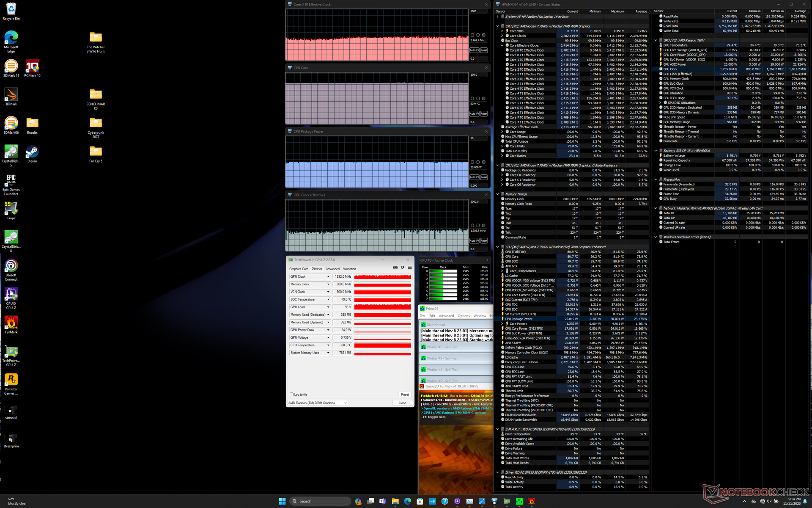Click GPU-Z refresh icon

pos(402,268)
